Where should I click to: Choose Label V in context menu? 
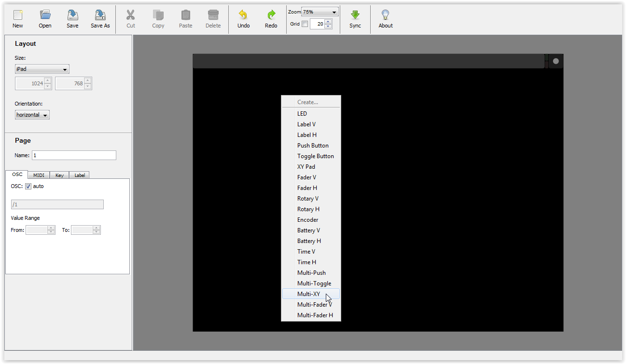311,124
